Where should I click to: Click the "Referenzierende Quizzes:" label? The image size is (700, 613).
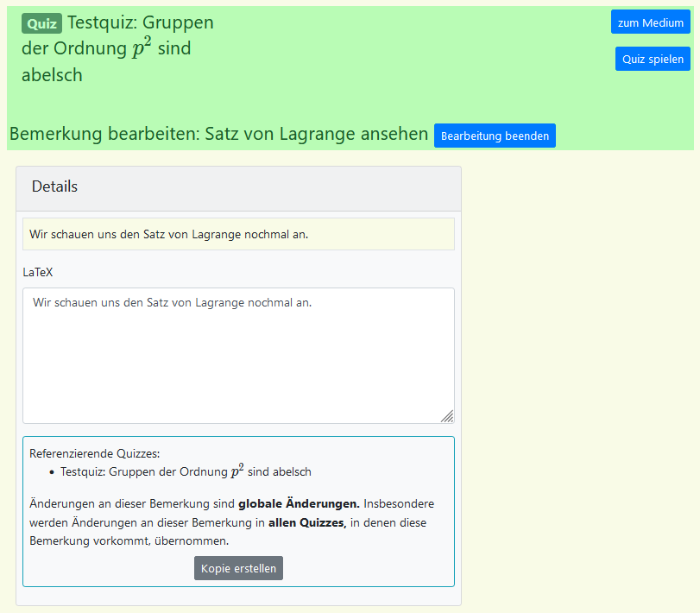click(95, 453)
